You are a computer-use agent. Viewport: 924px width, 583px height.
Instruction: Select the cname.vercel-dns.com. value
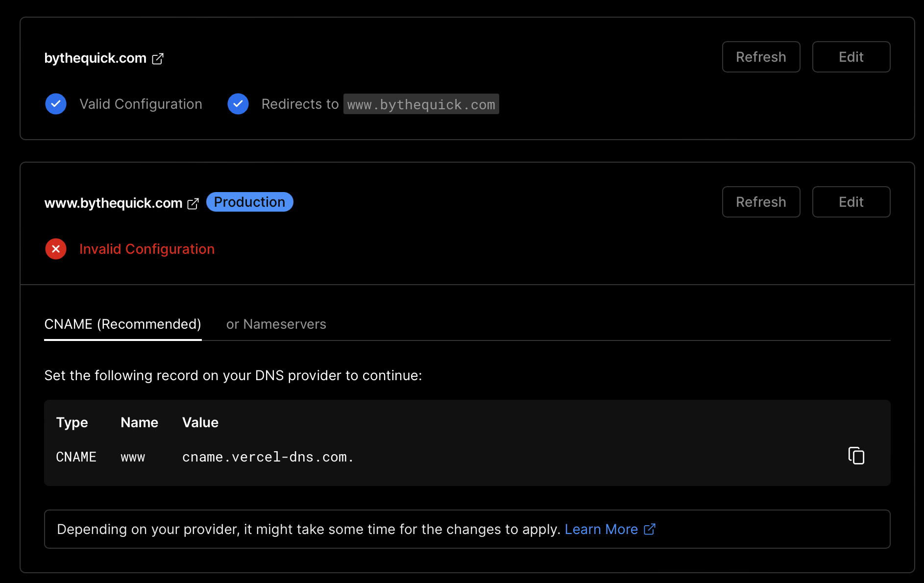(268, 457)
